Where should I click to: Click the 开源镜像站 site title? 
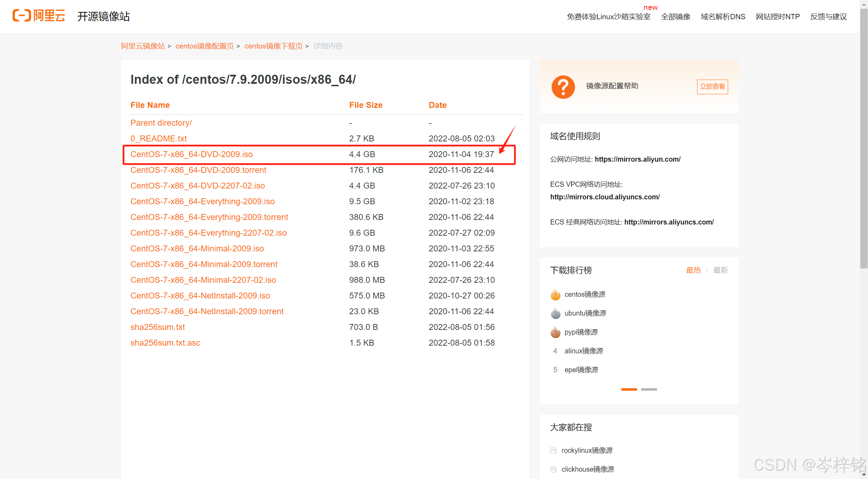(103, 16)
